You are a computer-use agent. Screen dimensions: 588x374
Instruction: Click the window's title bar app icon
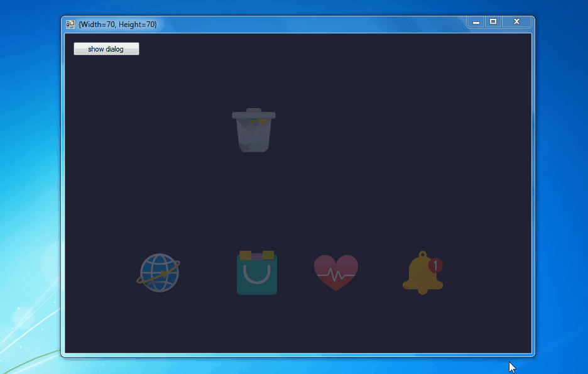(70, 25)
